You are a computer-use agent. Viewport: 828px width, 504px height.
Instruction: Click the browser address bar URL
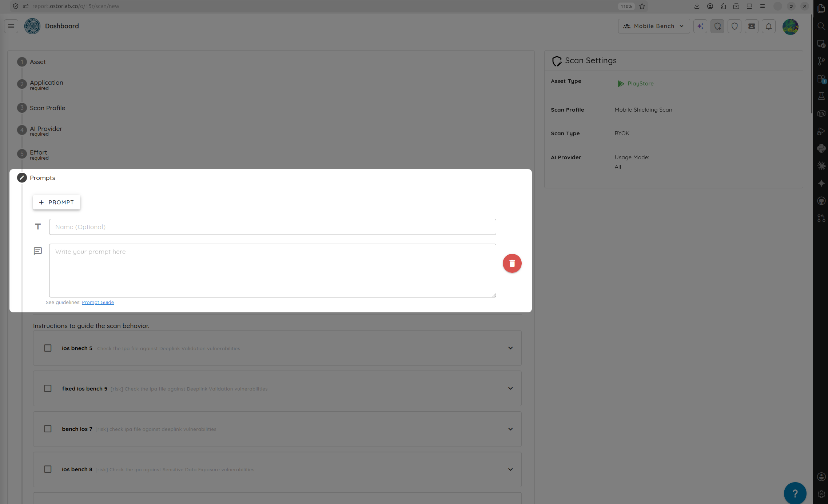coord(76,6)
